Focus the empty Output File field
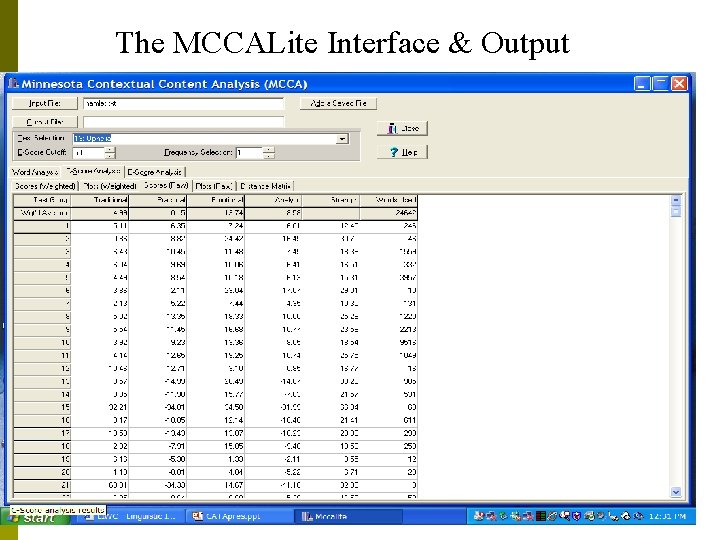This screenshot has width=720, height=540. point(184,122)
